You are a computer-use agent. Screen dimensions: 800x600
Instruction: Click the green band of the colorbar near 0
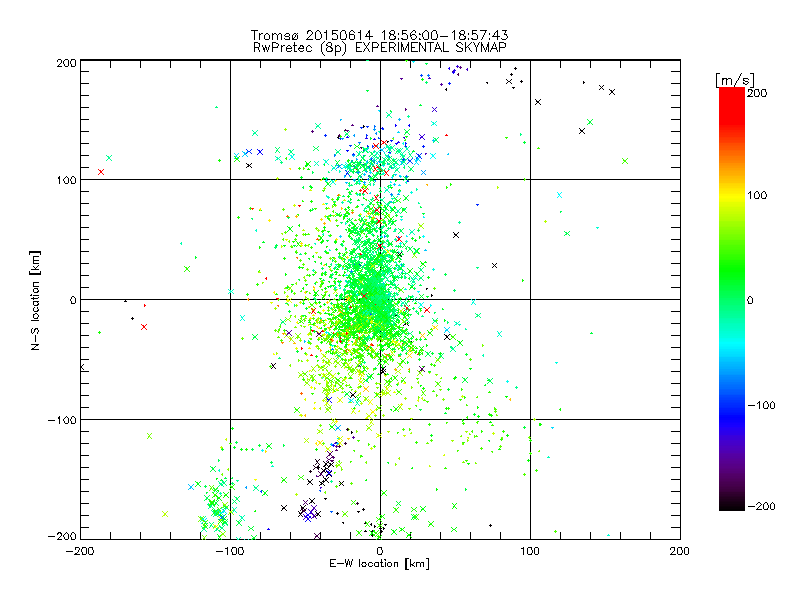pos(732,300)
